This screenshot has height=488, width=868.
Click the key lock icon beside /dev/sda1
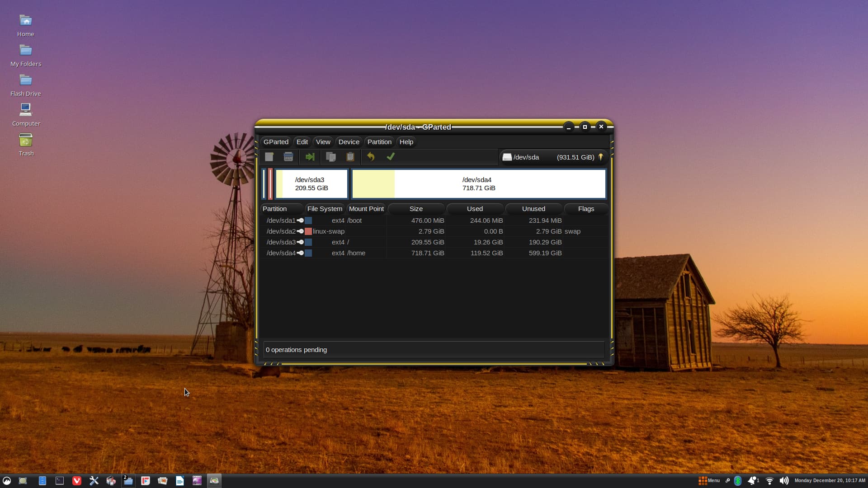click(300, 221)
